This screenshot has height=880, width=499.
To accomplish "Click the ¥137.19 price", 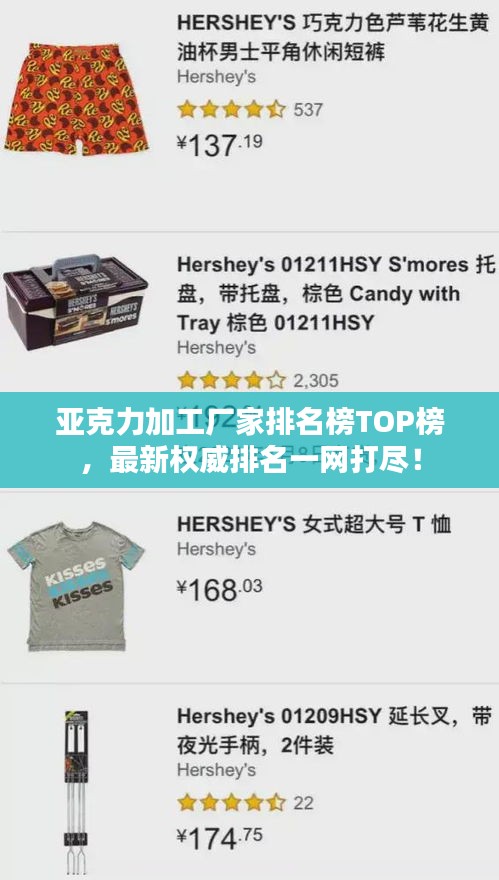I will tap(219, 145).
